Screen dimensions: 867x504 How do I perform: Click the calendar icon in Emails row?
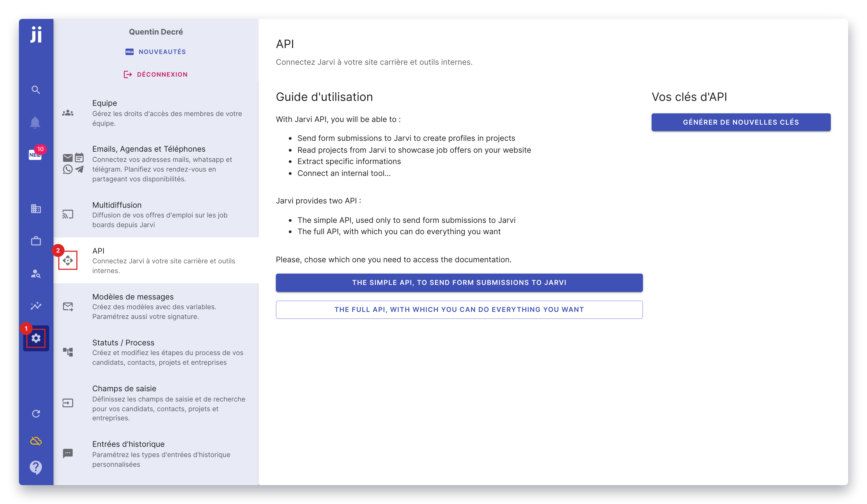pos(79,158)
